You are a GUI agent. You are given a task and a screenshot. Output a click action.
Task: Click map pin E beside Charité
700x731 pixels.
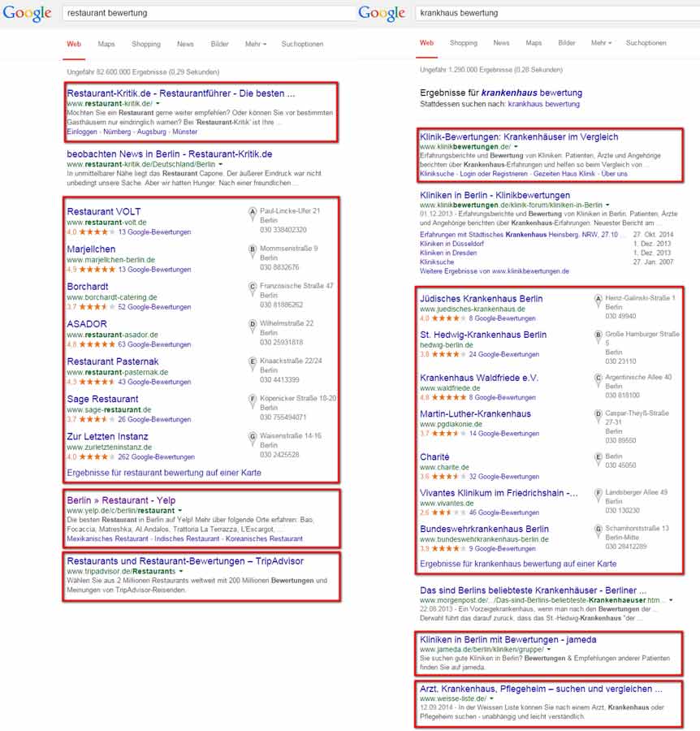point(598,459)
